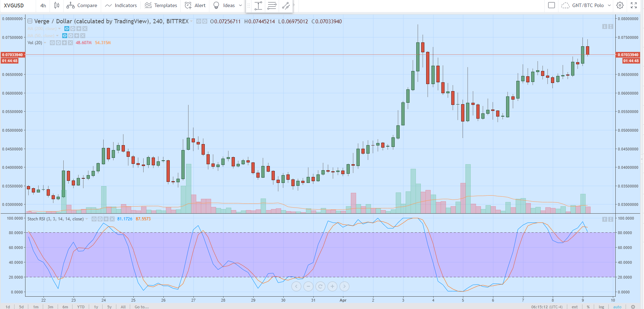Open the candlestick chart style selector
Viewport: 644px width, 309px height.
tap(57, 5)
